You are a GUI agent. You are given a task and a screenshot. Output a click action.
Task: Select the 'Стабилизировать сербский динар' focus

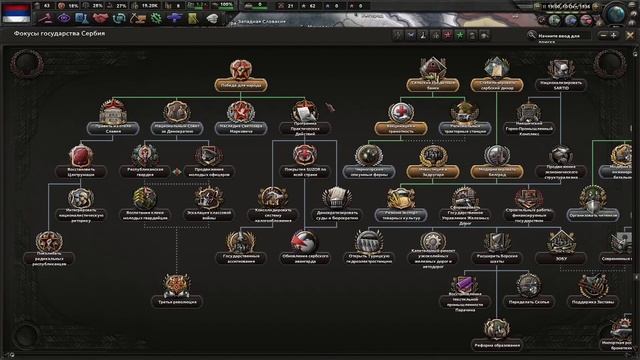coord(497,76)
